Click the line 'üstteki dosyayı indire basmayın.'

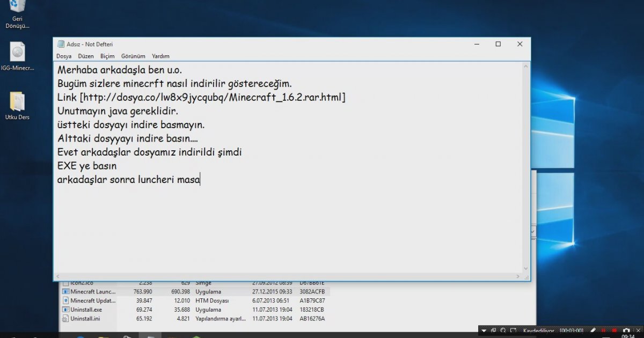(x=131, y=125)
